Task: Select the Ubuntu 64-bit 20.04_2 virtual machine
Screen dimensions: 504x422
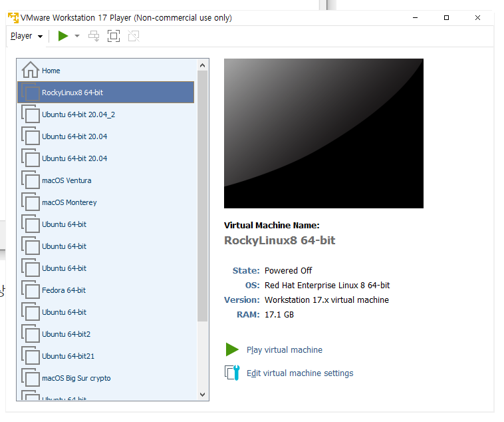Action: pos(106,114)
